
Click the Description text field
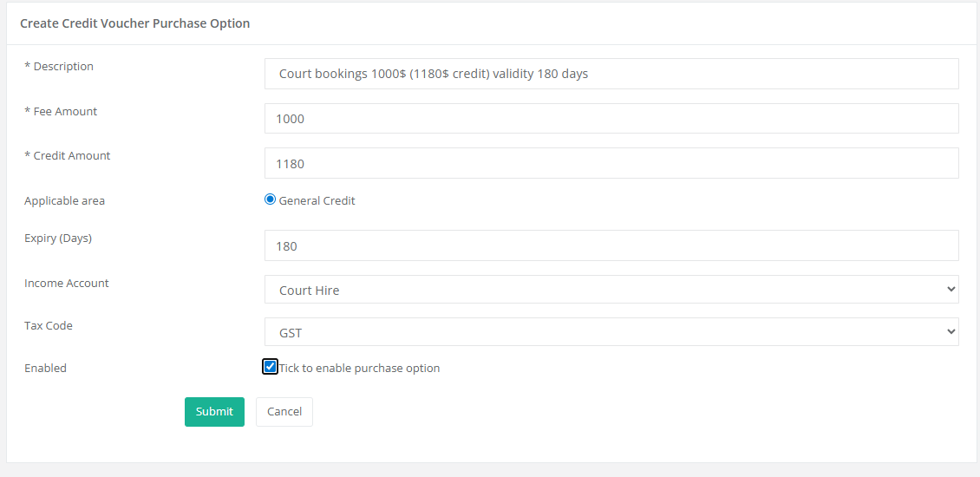pos(611,74)
